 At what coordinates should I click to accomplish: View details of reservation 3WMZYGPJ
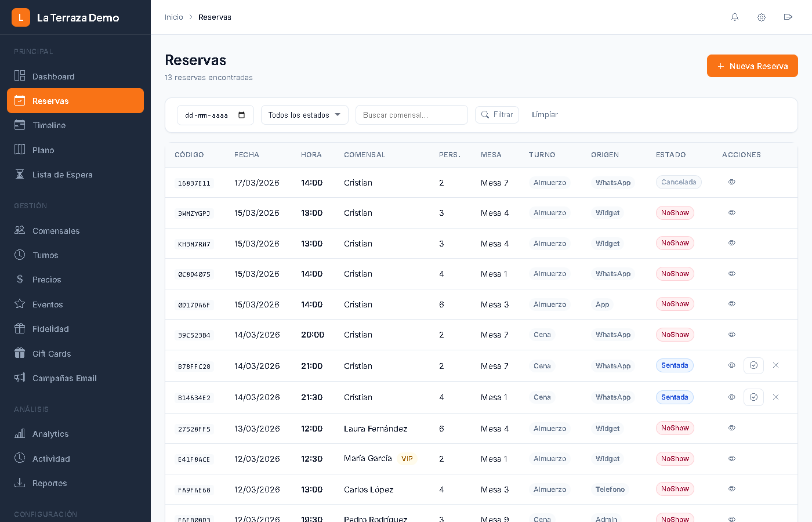click(x=732, y=213)
